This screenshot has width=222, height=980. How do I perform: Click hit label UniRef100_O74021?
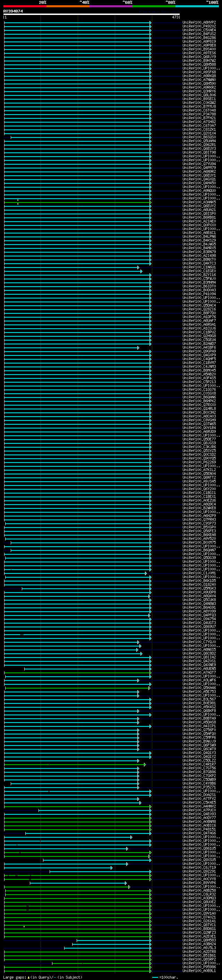[x=199, y=917]
